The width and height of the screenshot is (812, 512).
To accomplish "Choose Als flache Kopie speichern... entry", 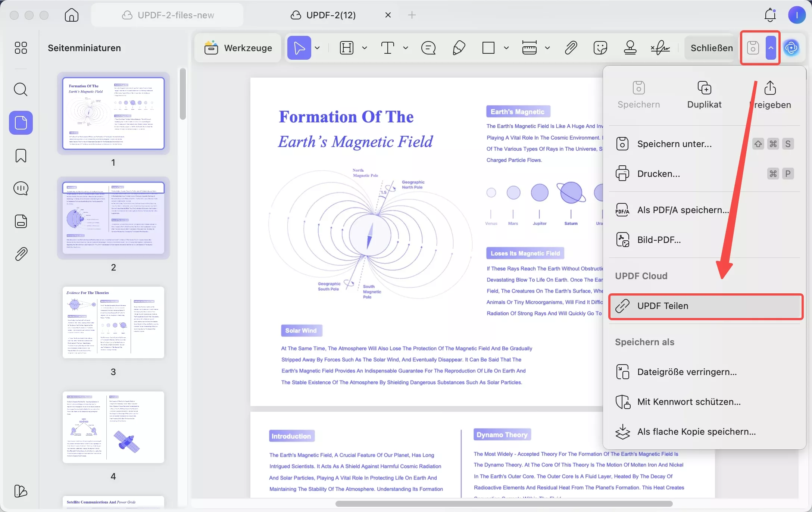I will coord(705,431).
